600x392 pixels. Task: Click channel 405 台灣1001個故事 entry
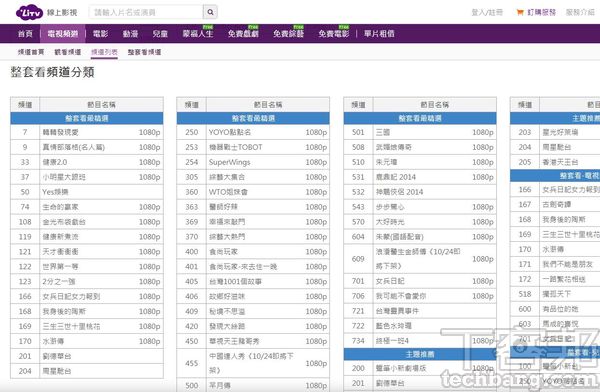(x=253, y=282)
